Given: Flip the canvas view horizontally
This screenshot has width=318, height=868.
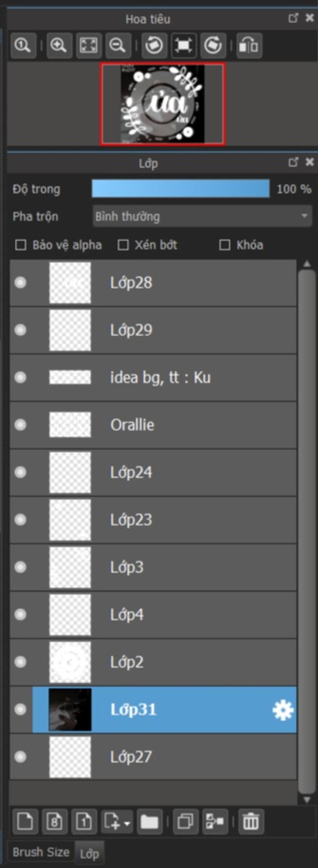Looking at the screenshot, I should coord(249,45).
